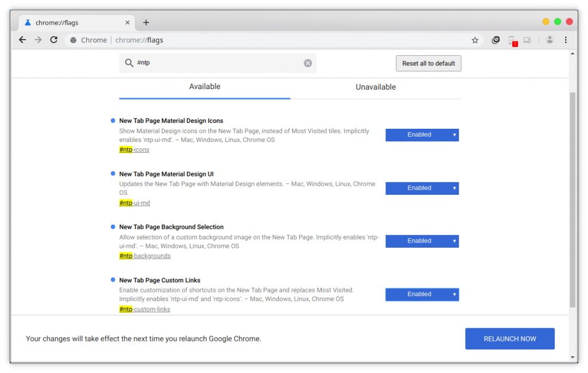This screenshot has height=373, width=588.
Task: Switch to the Unavailable tab
Action: coord(376,87)
